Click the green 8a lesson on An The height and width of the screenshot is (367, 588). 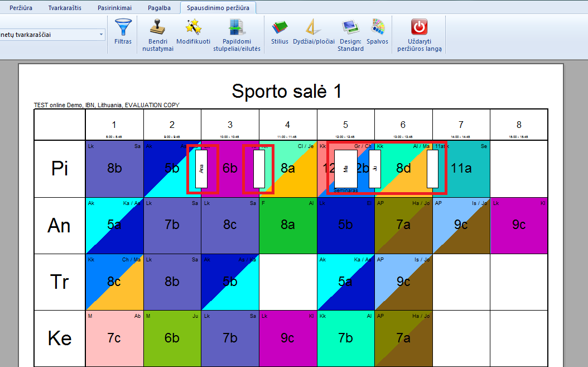pos(288,225)
